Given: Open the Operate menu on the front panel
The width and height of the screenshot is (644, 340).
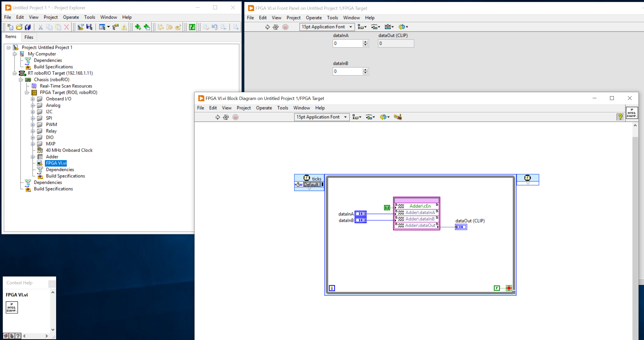Looking at the screenshot, I should [314, 18].
